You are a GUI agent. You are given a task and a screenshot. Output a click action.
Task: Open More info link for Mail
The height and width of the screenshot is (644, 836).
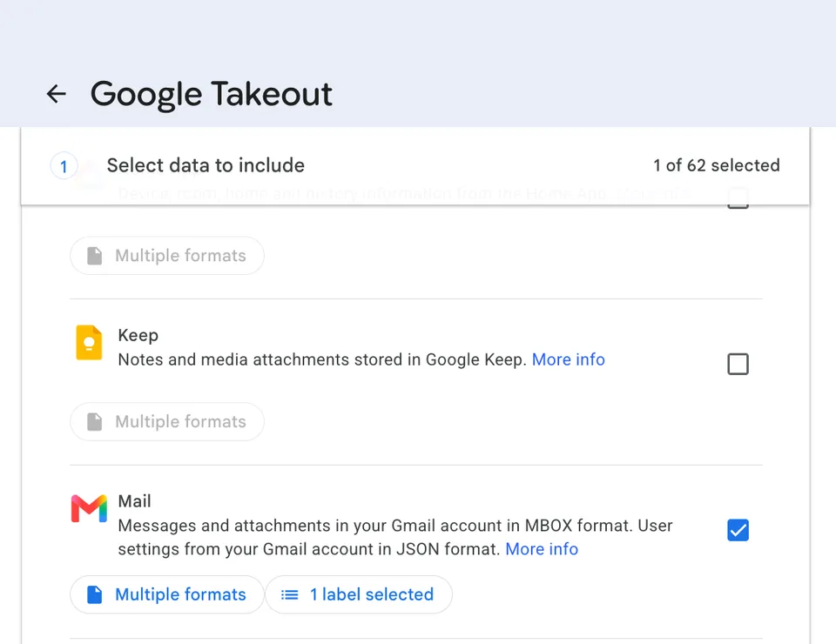pyautogui.click(x=542, y=549)
